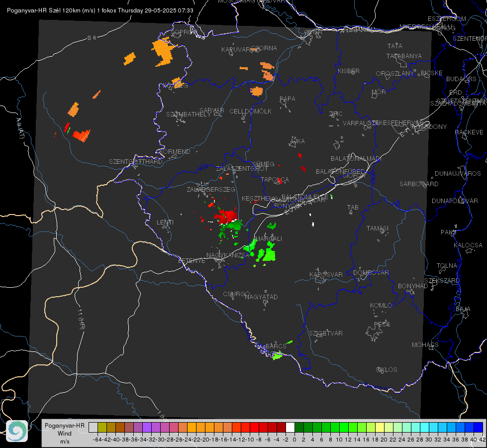The image size is (487, 448).
Task: Click the NAGYATAD town label
Action: [261, 297]
